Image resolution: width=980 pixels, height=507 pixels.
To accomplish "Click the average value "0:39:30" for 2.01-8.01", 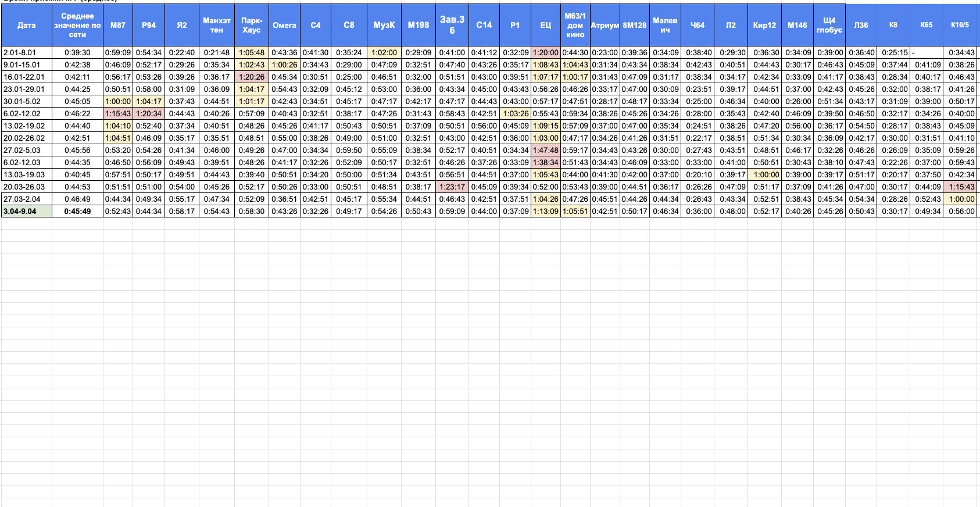I will (x=77, y=52).
